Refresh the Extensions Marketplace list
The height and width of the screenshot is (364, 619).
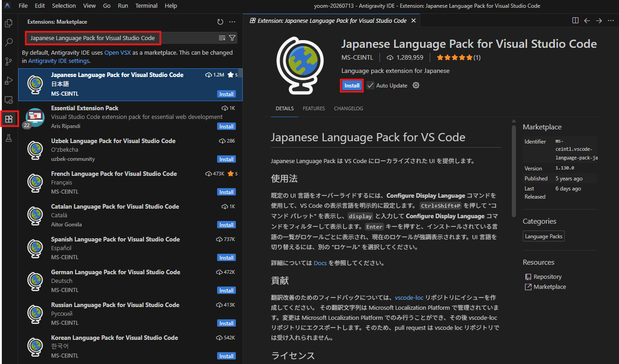click(220, 22)
